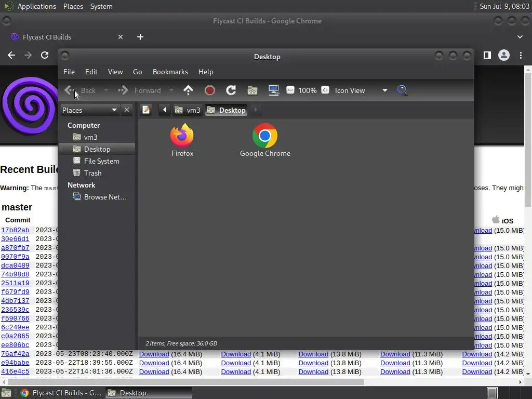Open Icon View mode dropdown
The image size is (532, 399).
[361, 90]
